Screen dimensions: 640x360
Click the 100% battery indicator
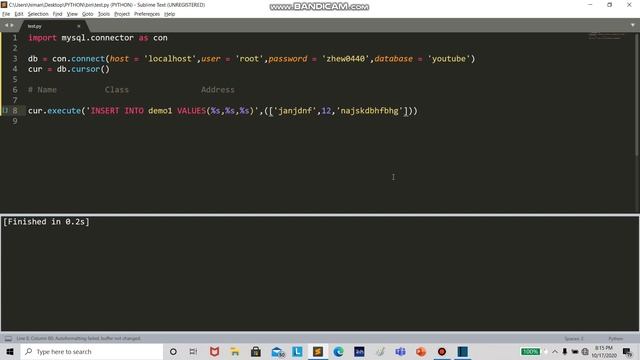(x=530, y=351)
